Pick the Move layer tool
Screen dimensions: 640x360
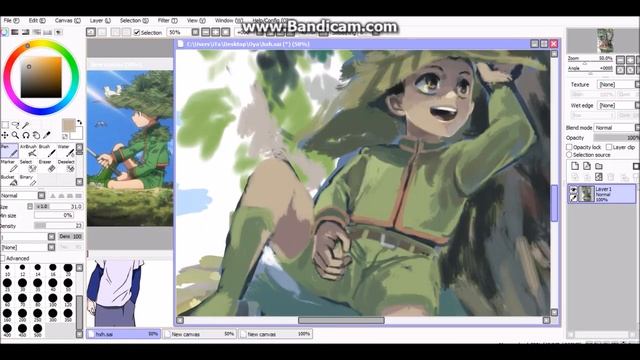tap(5, 135)
